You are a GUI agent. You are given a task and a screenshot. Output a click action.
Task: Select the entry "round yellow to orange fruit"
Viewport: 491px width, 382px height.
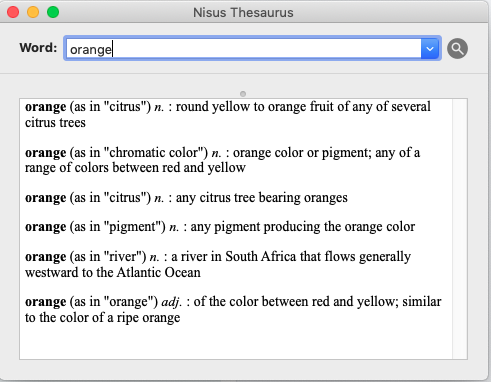pos(228,114)
